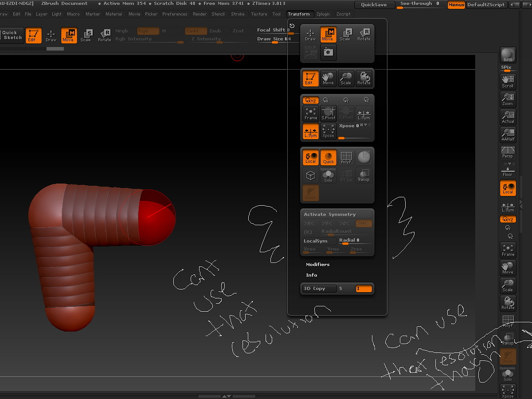Image resolution: width=532 pixels, height=399 pixels.
Task: Open Material menu
Action: (113, 14)
